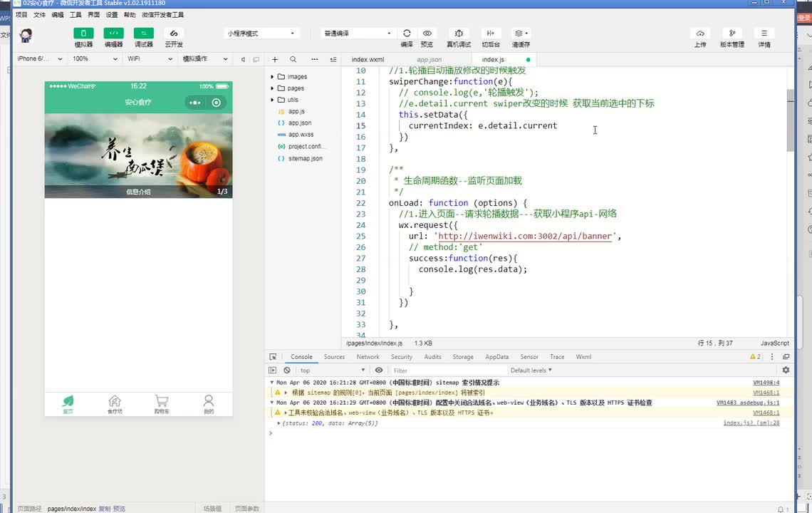Open the 100% zoom dropdown
Viewport: 812px width, 513px height.
pos(95,58)
